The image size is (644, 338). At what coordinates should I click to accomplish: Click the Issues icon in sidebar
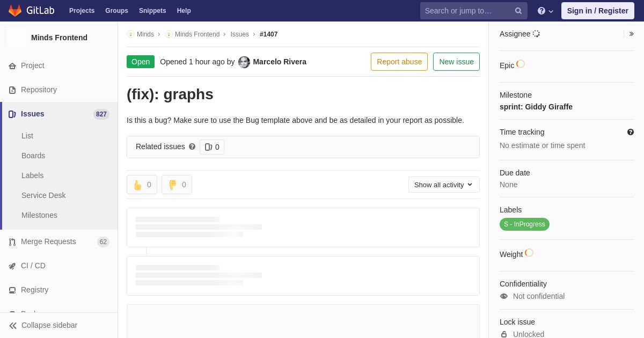pos(12,114)
